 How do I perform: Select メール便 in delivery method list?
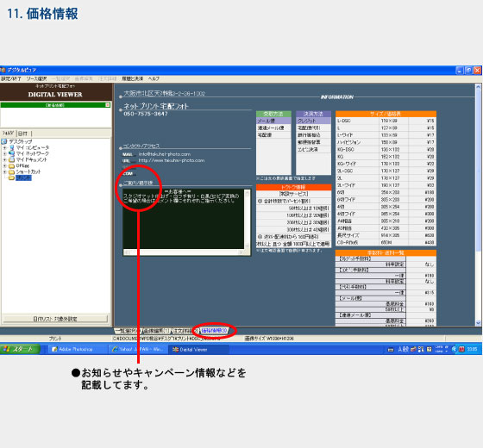tap(273, 121)
